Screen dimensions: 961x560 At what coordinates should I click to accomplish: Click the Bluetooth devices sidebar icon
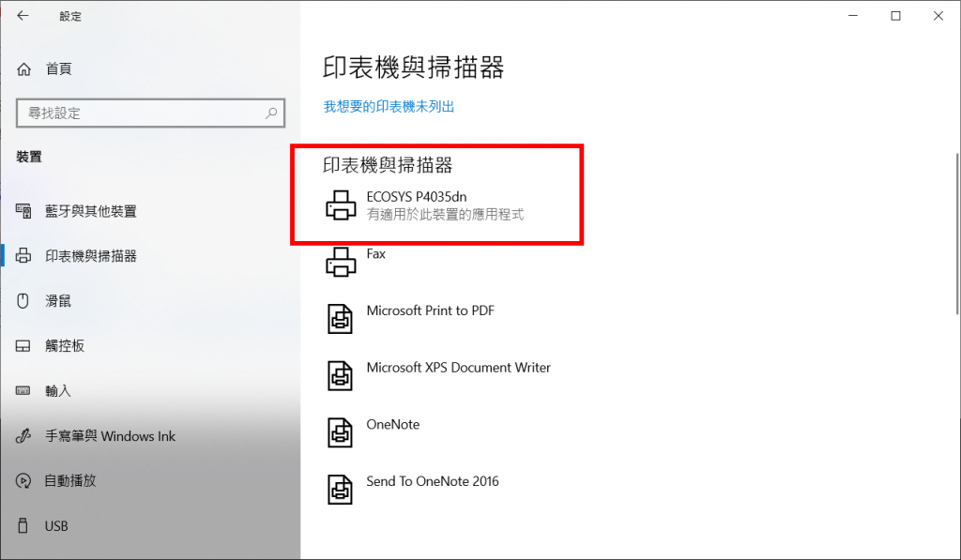(x=23, y=211)
